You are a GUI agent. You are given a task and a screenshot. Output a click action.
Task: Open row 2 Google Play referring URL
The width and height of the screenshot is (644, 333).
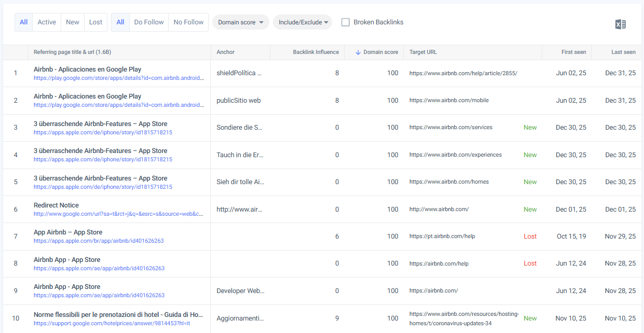pos(119,105)
